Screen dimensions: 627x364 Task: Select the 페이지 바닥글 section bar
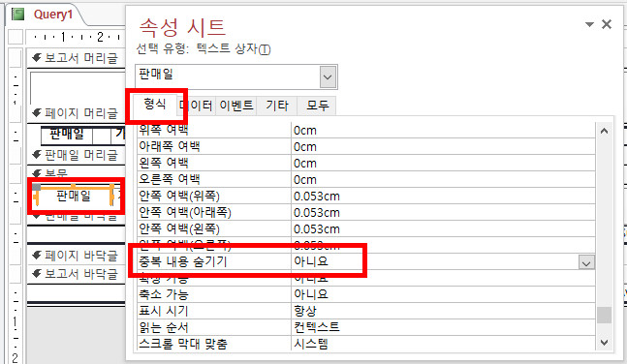pyautogui.click(x=76, y=256)
